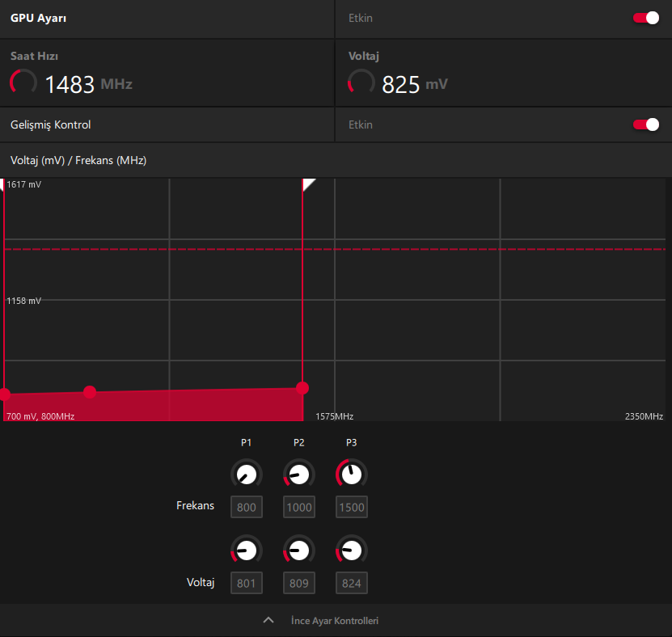Click the P3 Voltaj dial knob

[x=352, y=551]
